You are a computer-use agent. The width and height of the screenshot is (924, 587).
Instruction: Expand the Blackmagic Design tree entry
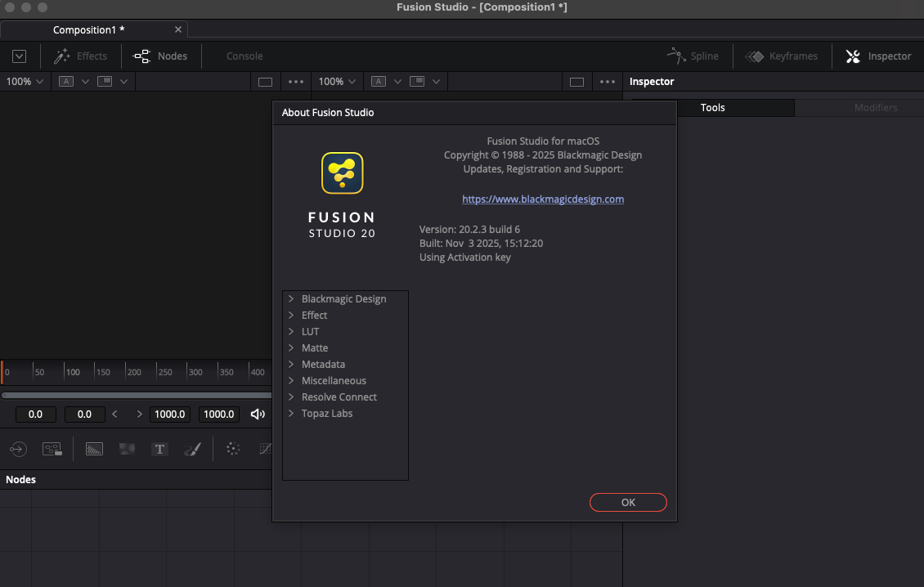[x=291, y=299]
